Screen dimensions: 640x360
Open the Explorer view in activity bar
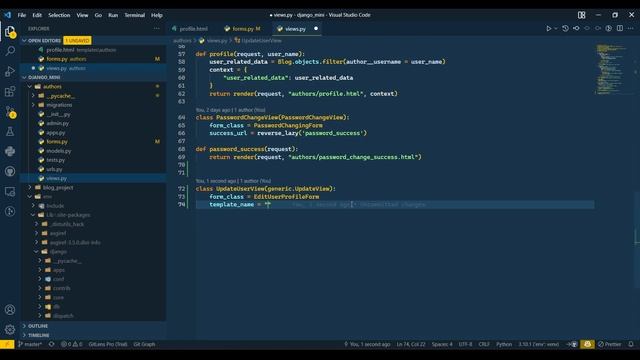coord(10,31)
